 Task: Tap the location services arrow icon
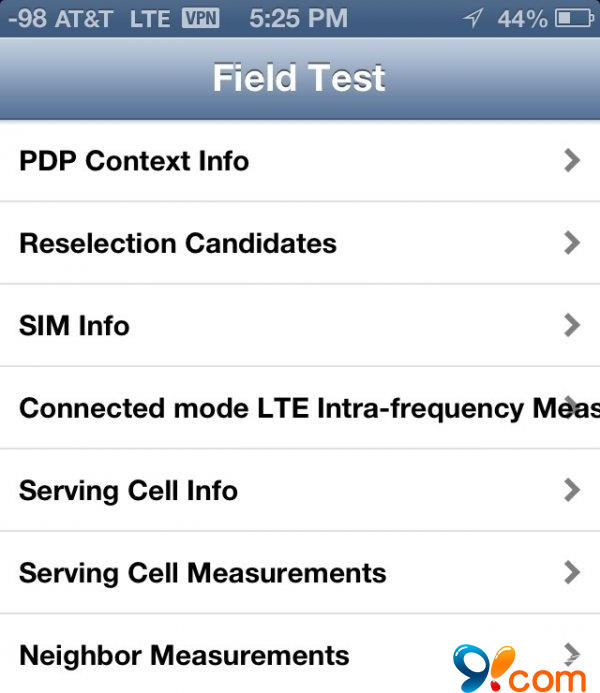(473, 18)
